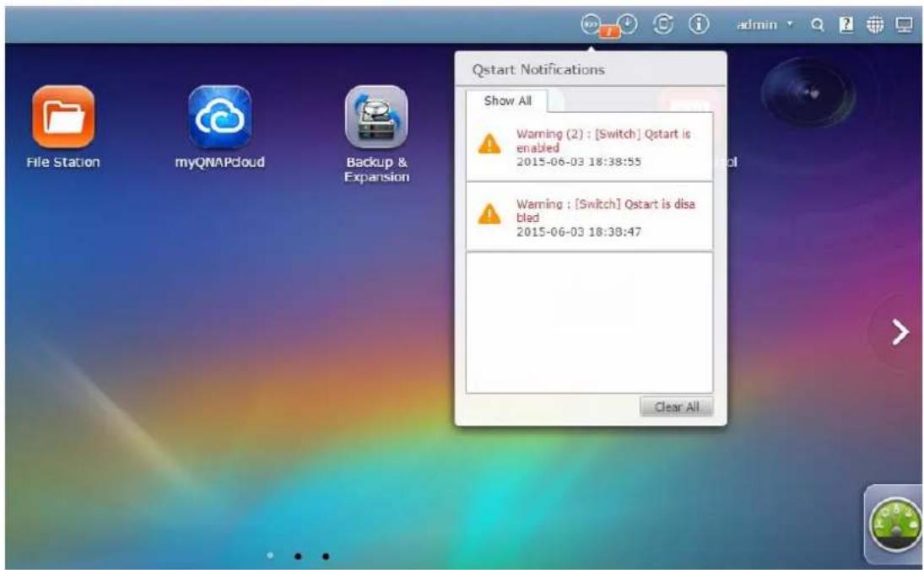Select the first desktop page dot
This screenshot has height=570, width=924.
[271, 556]
